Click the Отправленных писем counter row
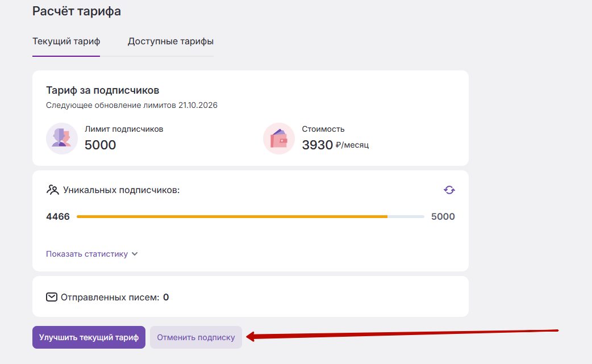The image size is (592, 364). click(251, 296)
